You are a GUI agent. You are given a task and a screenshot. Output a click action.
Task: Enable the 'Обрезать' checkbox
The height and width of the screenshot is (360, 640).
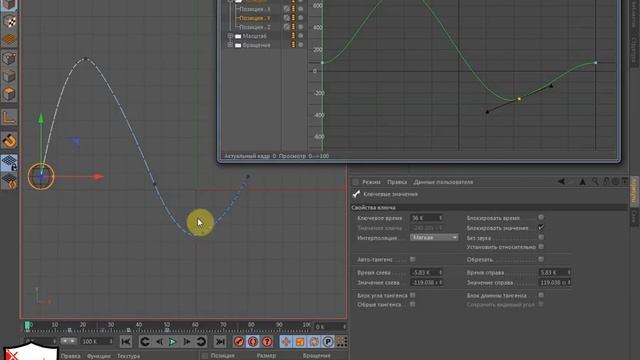(x=541, y=259)
